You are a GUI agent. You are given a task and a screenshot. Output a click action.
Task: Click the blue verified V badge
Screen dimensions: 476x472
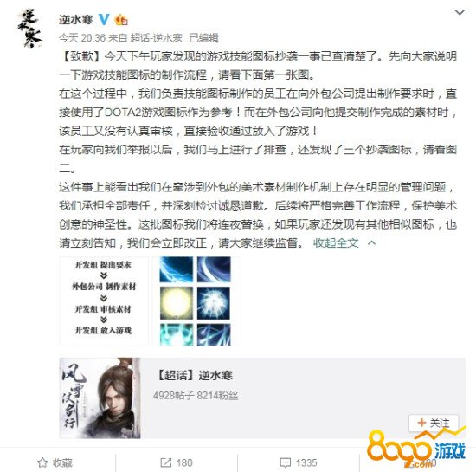click(x=104, y=19)
